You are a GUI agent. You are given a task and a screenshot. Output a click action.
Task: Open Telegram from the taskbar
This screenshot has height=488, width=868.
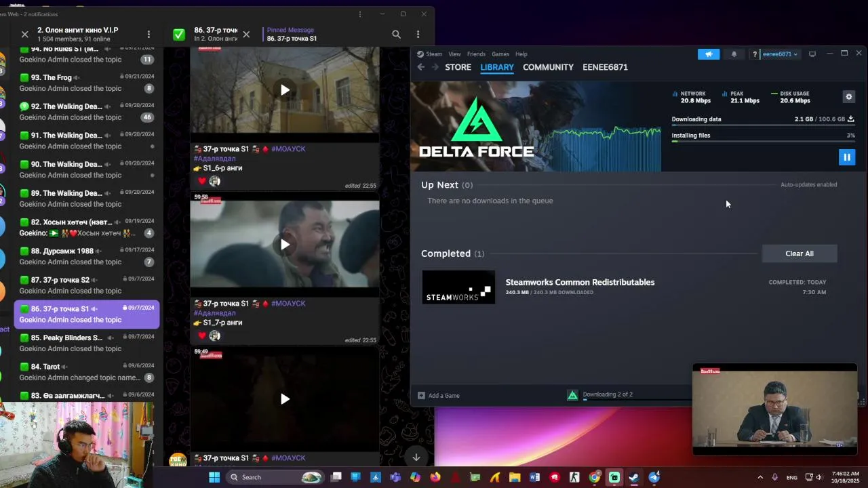(654, 477)
